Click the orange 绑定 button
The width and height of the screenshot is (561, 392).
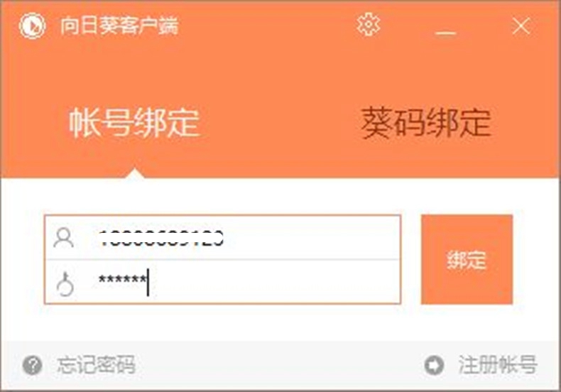pos(467,259)
